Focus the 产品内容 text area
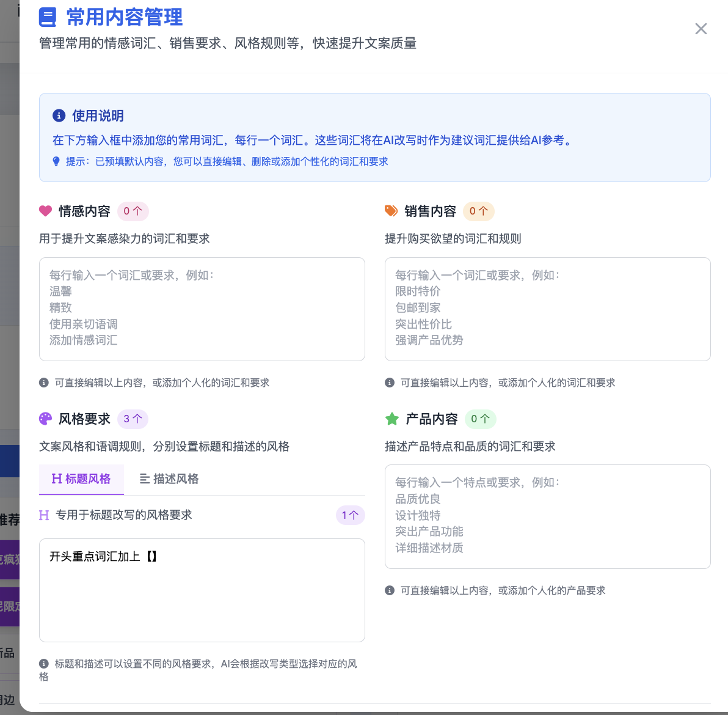Screen dimensions: 728x715 (x=547, y=516)
